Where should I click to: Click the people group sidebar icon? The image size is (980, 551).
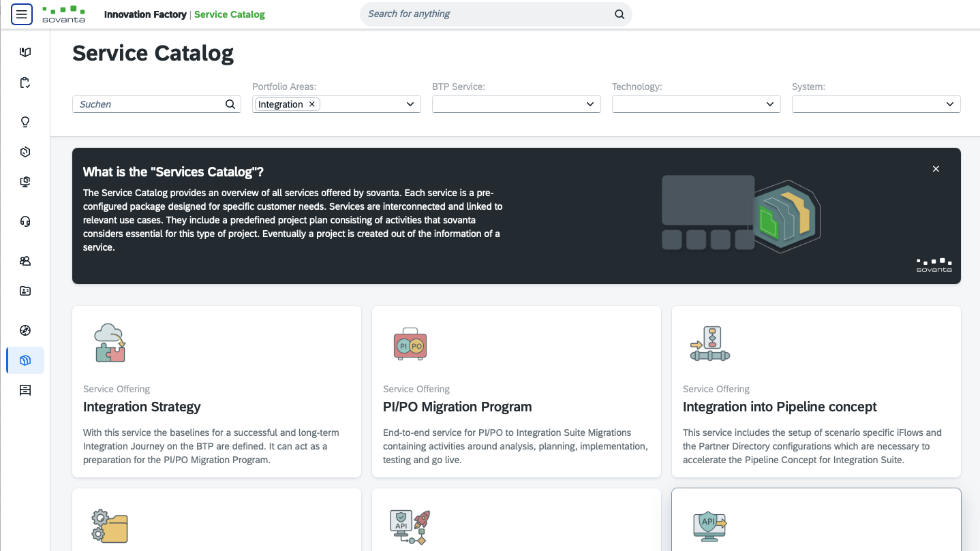(25, 261)
